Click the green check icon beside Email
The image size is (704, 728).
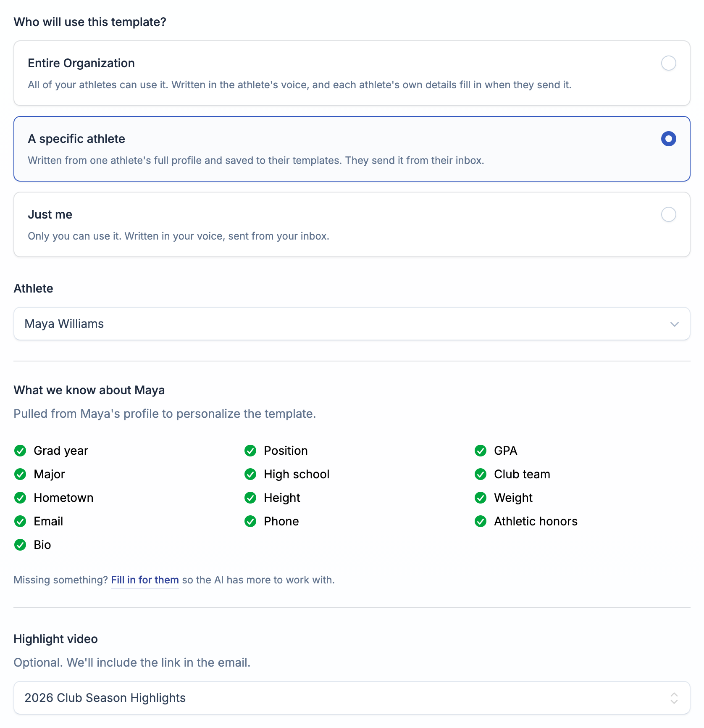point(20,521)
